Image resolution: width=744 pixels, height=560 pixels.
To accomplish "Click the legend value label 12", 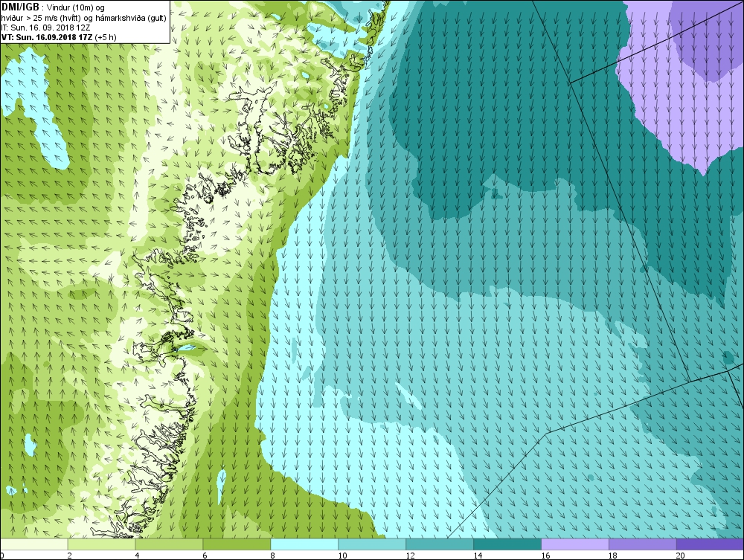I will pyautogui.click(x=411, y=556).
